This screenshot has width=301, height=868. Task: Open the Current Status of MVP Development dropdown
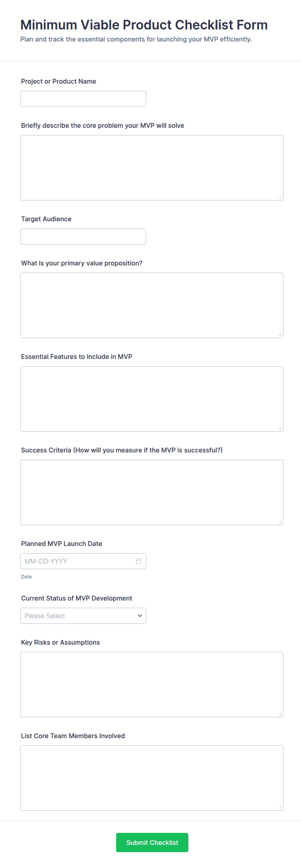pos(83,616)
